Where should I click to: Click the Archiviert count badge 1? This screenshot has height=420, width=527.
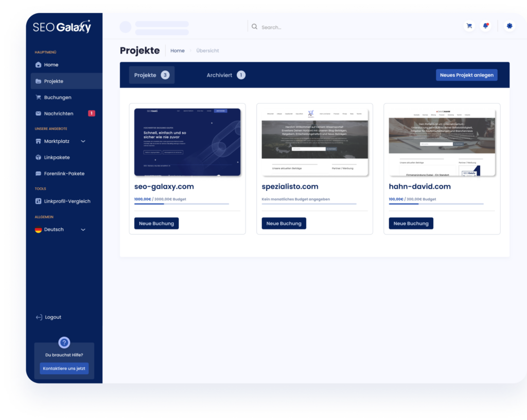(x=241, y=75)
